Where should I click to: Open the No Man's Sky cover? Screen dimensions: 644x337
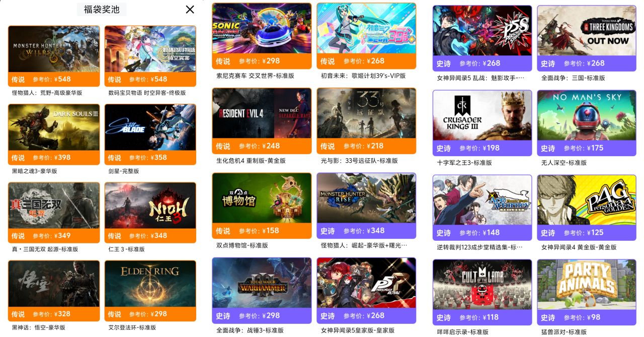pyautogui.click(x=587, y=115)
